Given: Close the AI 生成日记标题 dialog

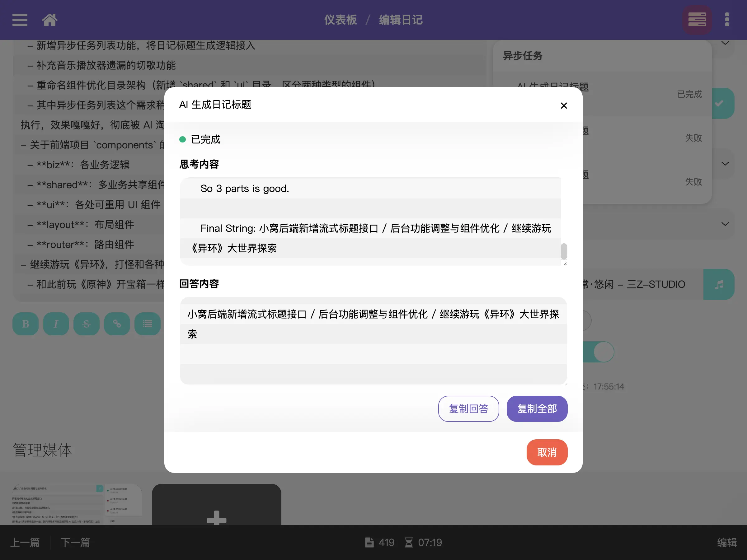Looking at the screenshot, I should click(564, 106).
